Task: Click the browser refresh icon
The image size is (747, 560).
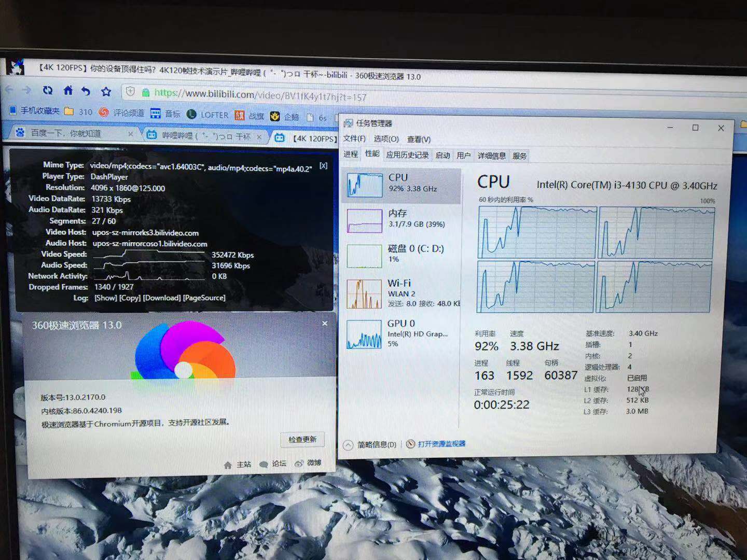Action: click(48, 90)
